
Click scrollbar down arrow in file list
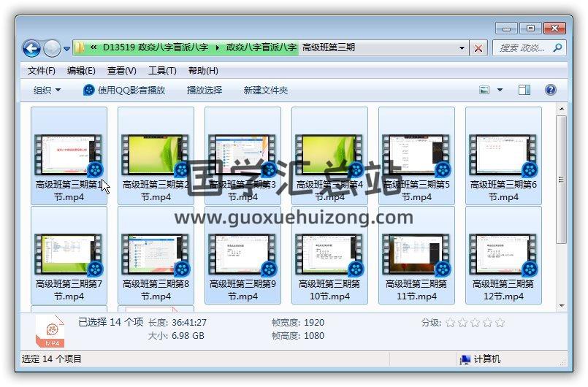562,306
